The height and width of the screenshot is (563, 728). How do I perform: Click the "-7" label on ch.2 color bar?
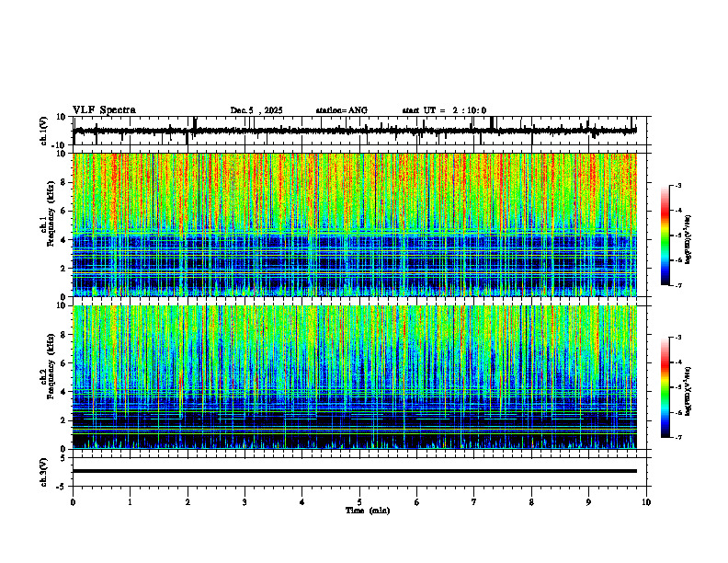click(x=677, y=437)
